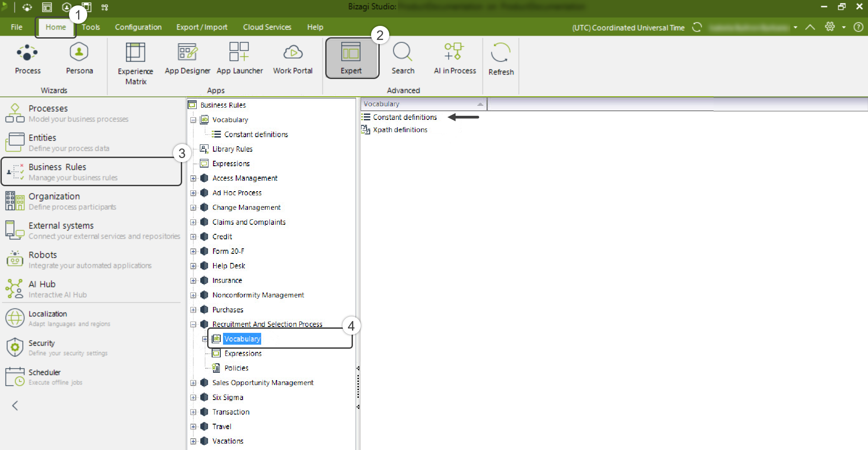Viewport: 868px width, 450px height.
Task: Open the Experience Matrix
Action: (x=135, y=63)
